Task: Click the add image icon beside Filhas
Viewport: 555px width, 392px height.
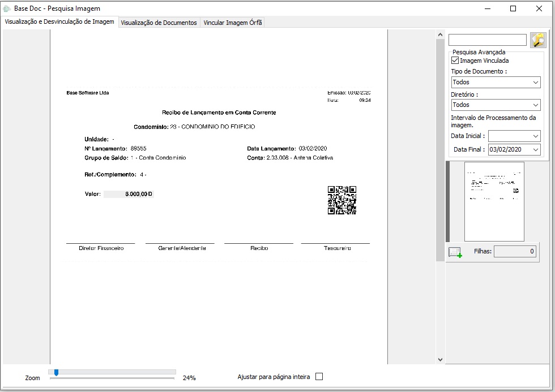Action: click(455, 252)
